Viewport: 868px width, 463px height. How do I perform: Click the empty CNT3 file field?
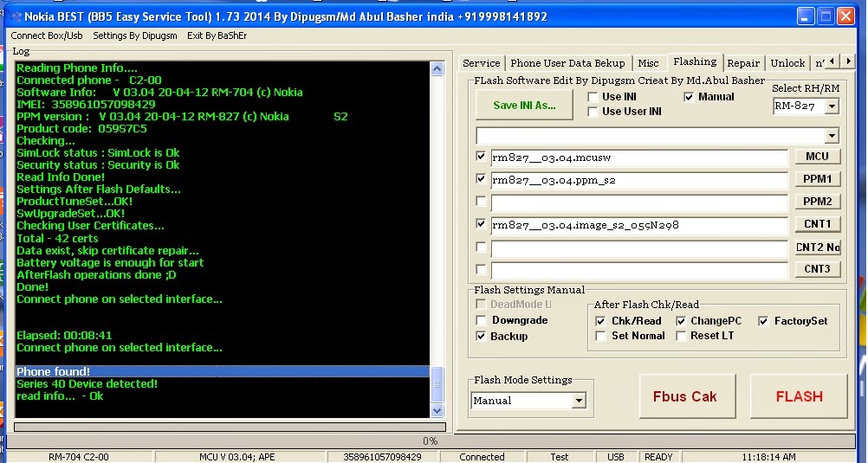pyautogui.click(x=639, y=270)
